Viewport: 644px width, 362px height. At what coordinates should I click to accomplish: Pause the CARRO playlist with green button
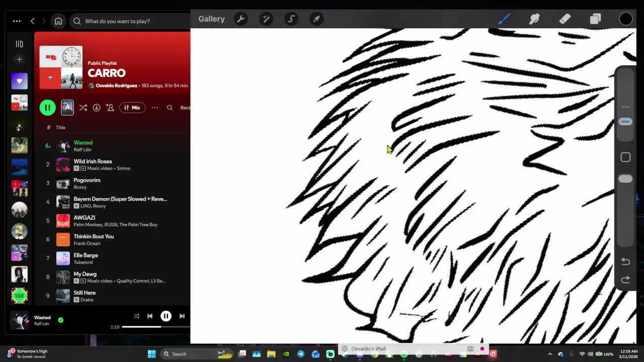[x=47, y=108]
